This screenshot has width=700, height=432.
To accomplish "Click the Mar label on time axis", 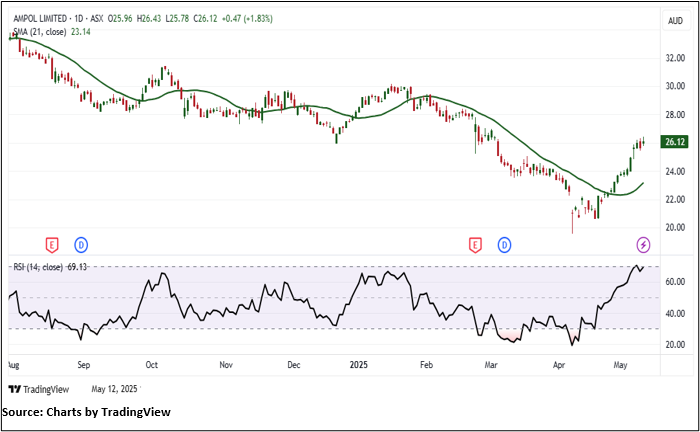I will tap(491, 365).
